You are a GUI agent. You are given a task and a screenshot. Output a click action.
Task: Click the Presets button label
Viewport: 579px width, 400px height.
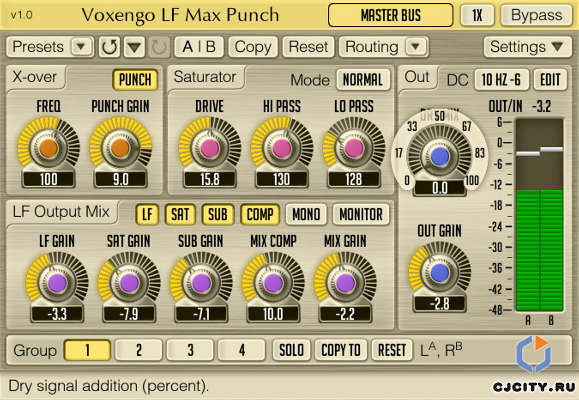tap(38, 47)
